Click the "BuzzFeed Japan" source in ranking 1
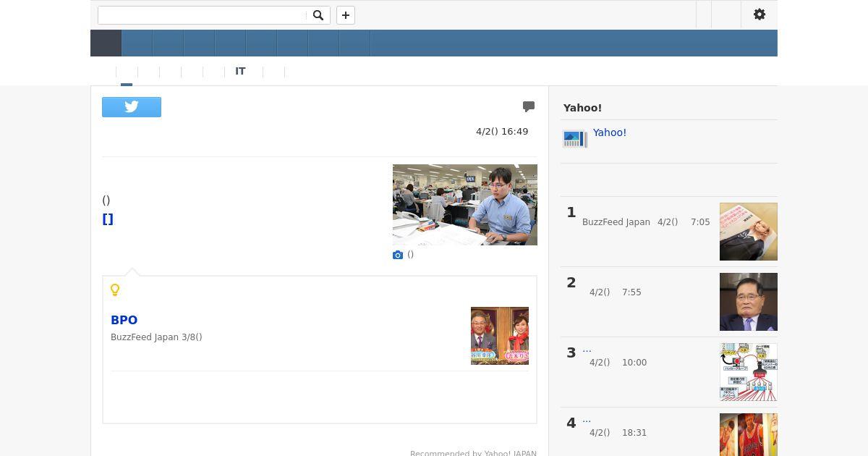Viewport: 868px width, 456px height. pos(616,222)
